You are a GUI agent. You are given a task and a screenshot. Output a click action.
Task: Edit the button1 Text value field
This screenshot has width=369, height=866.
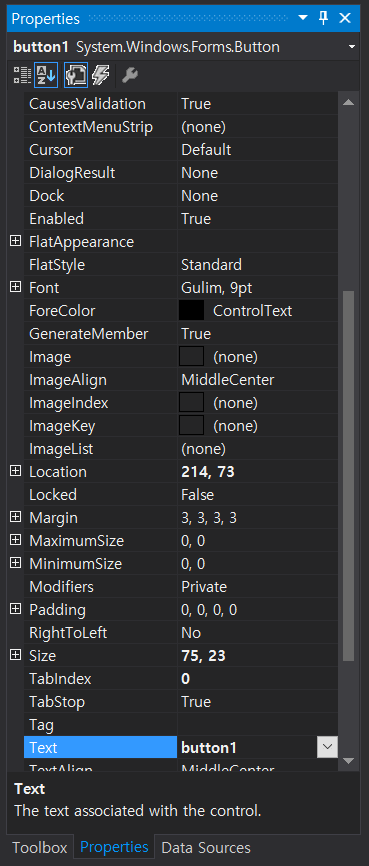point(247,747)
